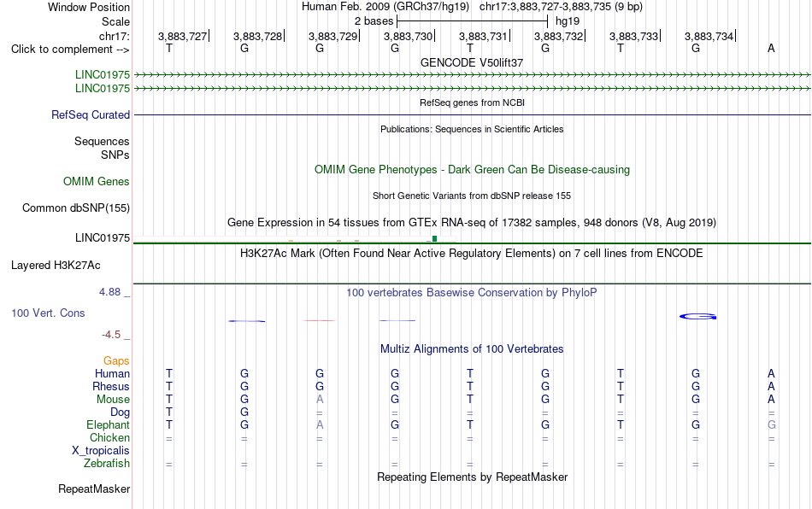Click position label 3,883,733 on ruler
Screen dimensions: 812x509
tap(634, 36)
